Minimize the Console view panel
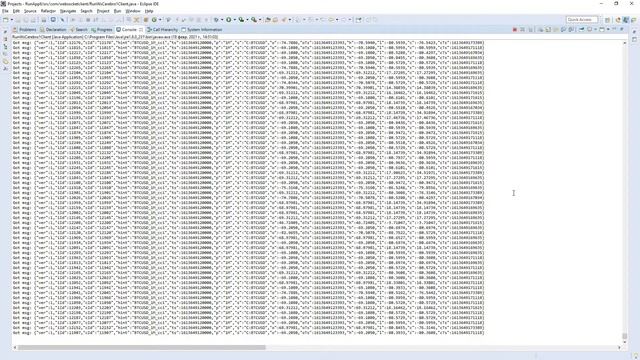Screen dimensions: 640x360 tap(614, 29)
